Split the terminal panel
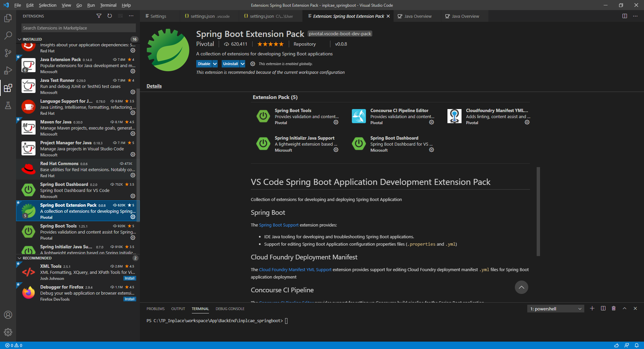This screenshot has width=644, height=349. (x=603, y=308)
